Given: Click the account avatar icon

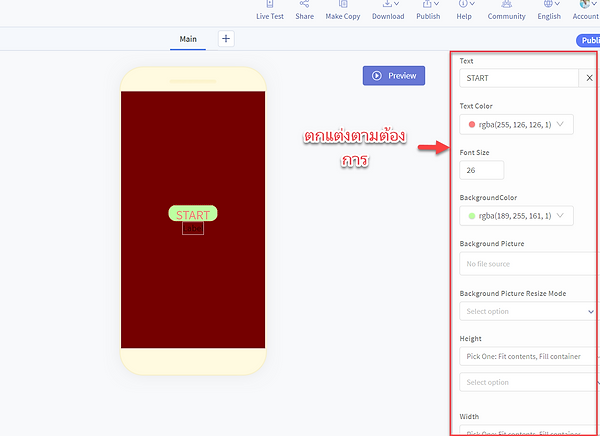Looking at the screenshot, I should point(584,4).
